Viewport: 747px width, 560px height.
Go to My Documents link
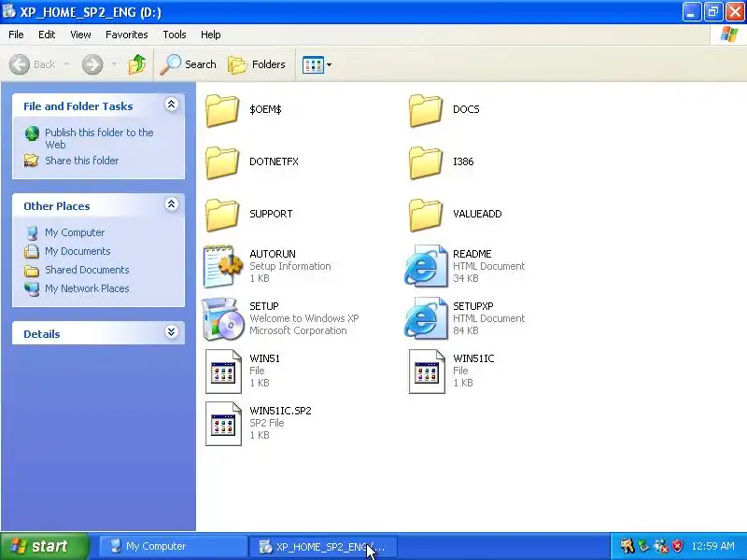(x=78, y=251)
